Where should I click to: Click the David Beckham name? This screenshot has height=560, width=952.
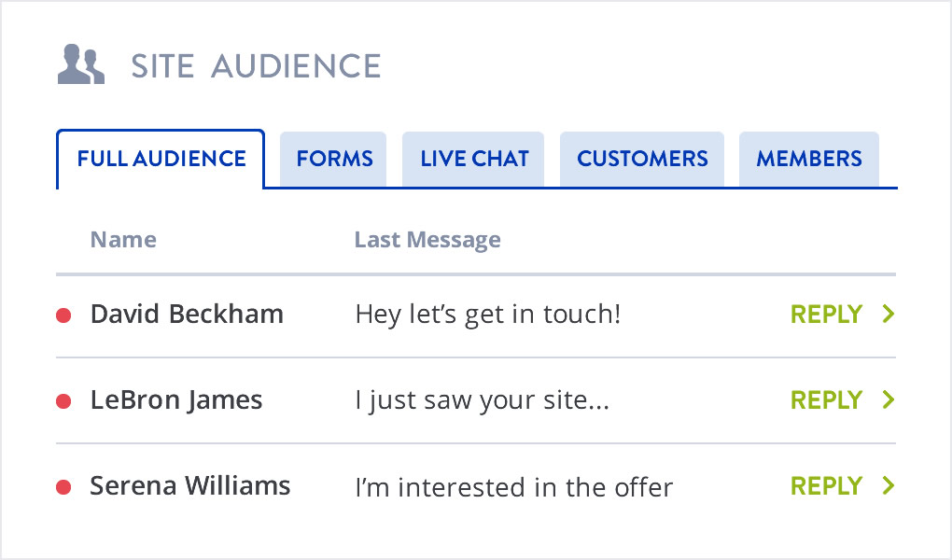[x=187, y=315]
